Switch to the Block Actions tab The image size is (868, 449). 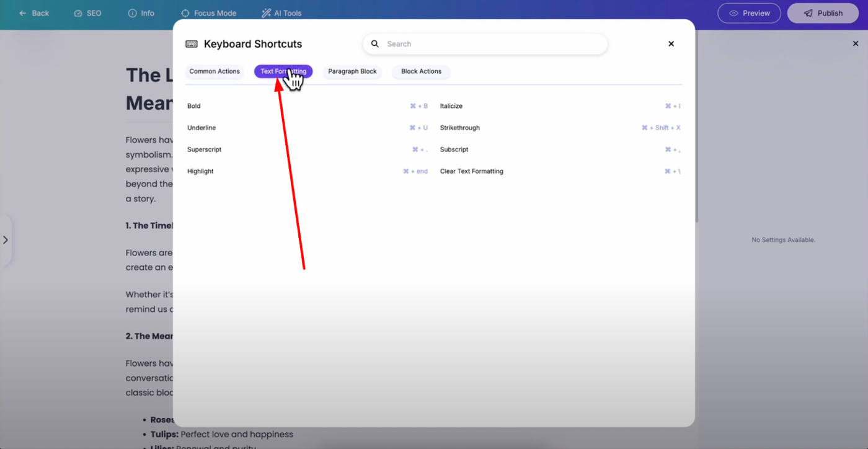point(421,71)
